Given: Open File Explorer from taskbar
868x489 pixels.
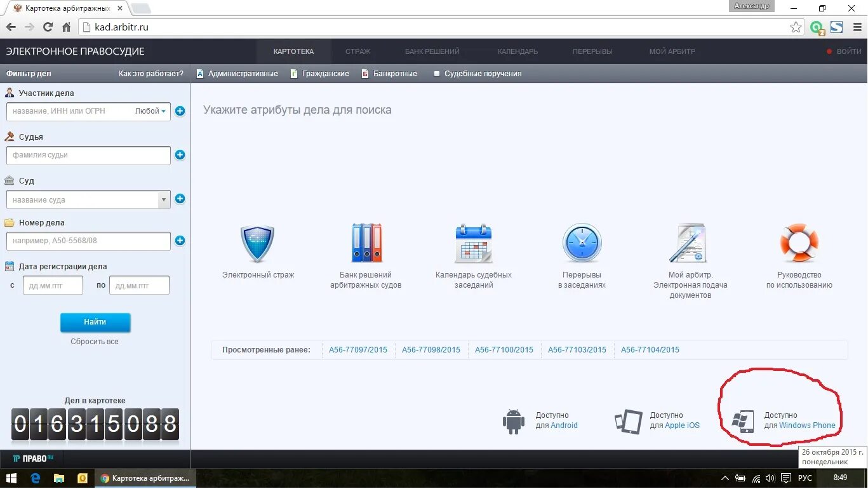Looking at the screenshot, I should (58, 478).
